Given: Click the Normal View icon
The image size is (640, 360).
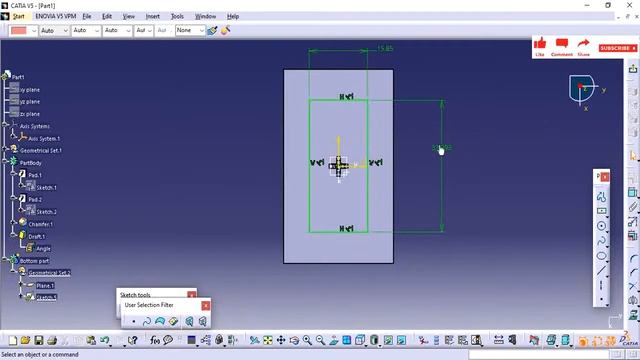Looking at the screenshot, I should click(333, 340).
